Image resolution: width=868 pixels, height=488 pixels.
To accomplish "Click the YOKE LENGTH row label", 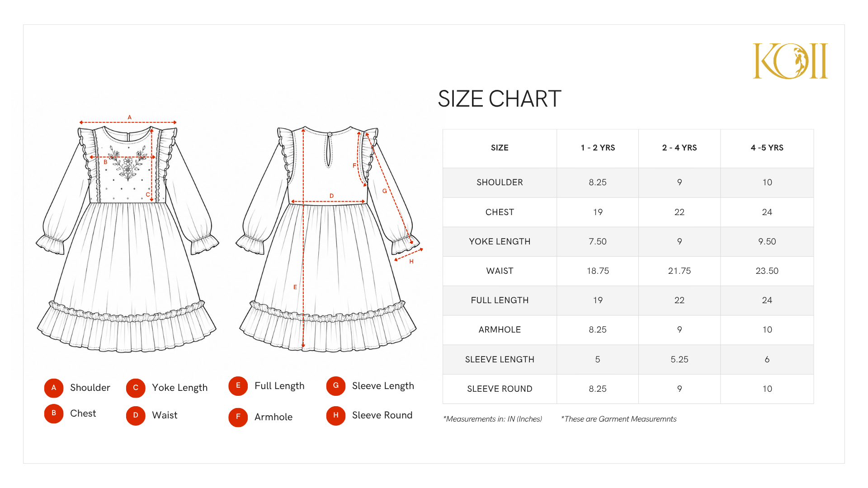I will click(x=500, y=241).
